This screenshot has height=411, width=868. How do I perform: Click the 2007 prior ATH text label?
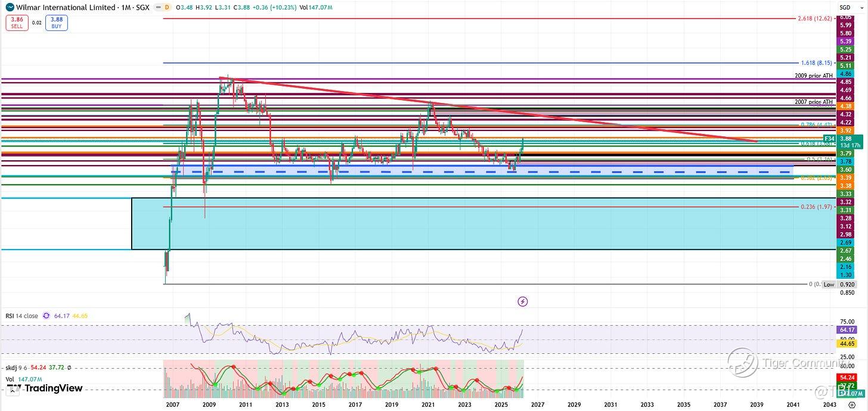pos(814,102)
